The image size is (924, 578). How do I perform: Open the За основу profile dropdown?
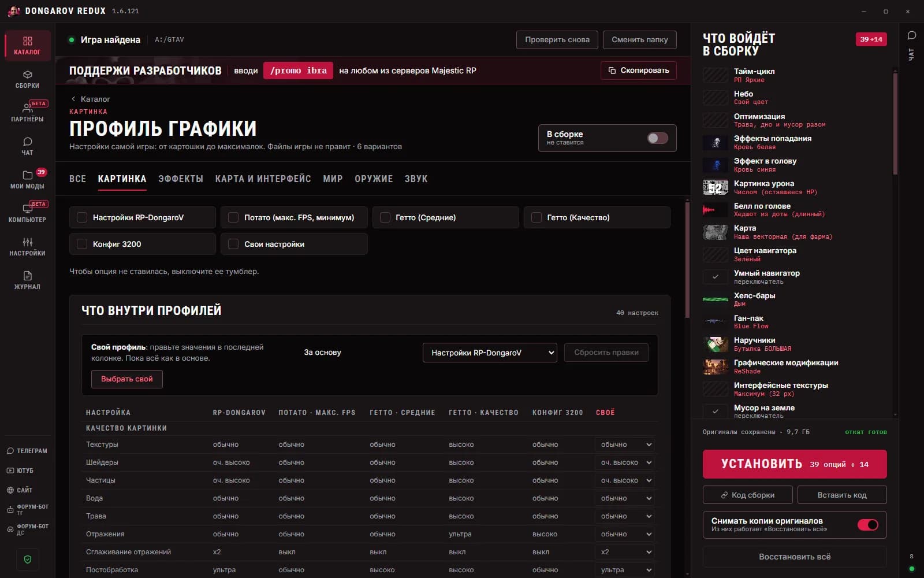490,353
